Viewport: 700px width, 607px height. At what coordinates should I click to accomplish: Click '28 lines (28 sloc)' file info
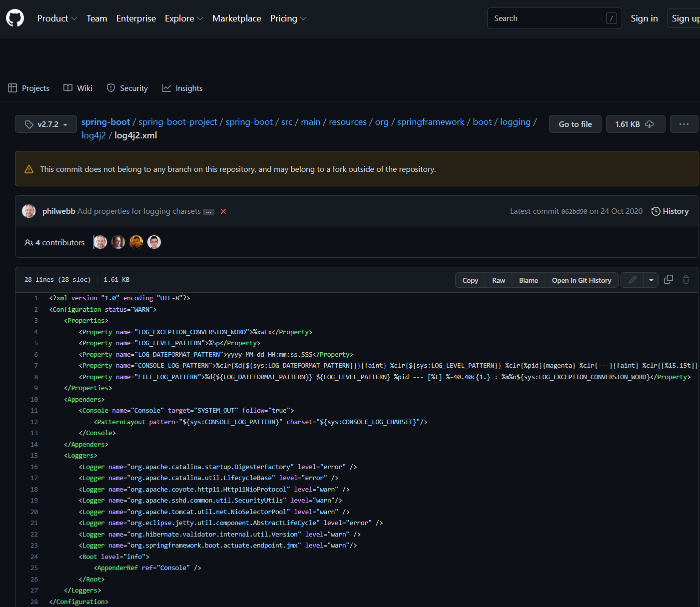pyautogui.click(x=57, y=280)
